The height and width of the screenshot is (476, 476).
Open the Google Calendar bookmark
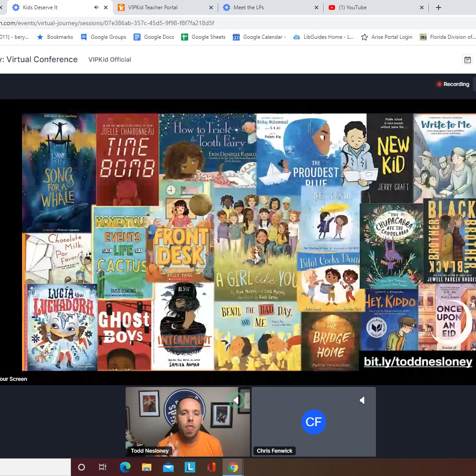click(x=259, y=37)
